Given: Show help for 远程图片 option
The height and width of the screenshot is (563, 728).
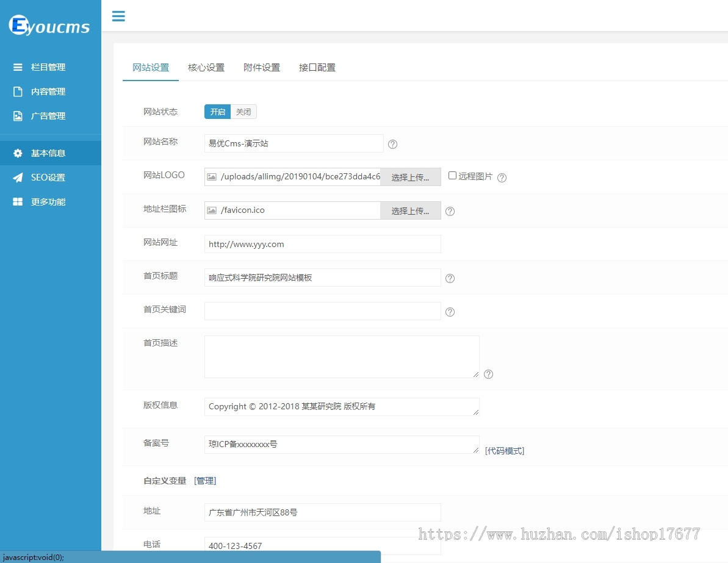Looking at the screenshot, I should click(x=502, y=178).
